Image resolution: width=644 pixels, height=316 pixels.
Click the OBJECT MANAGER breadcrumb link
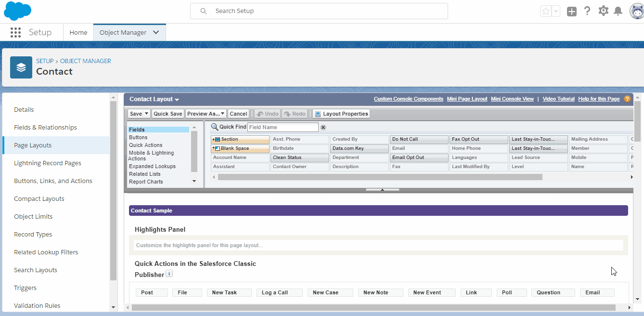[x=86, y=61]
